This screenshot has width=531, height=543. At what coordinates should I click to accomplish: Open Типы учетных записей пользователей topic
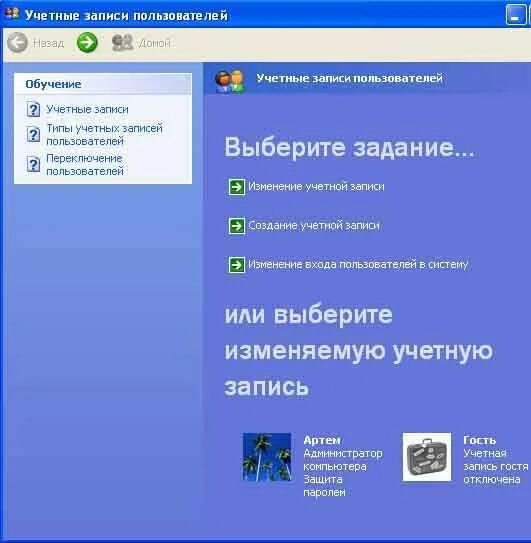pos(104,135)
